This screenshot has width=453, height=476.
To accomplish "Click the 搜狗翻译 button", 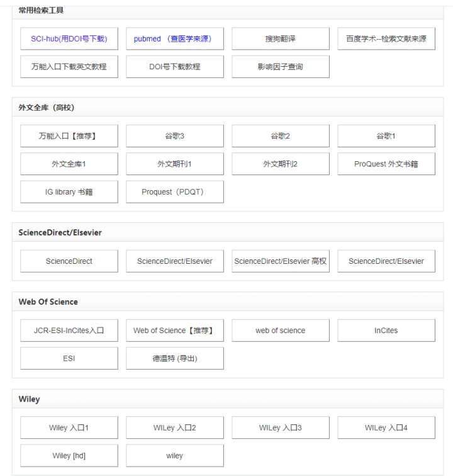I will (281, 38).
